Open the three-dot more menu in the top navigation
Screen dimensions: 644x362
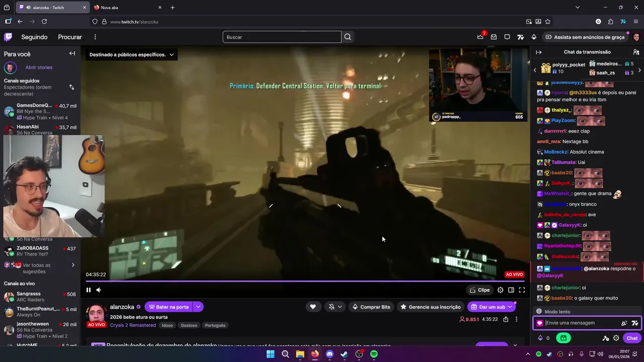(95, 37)
